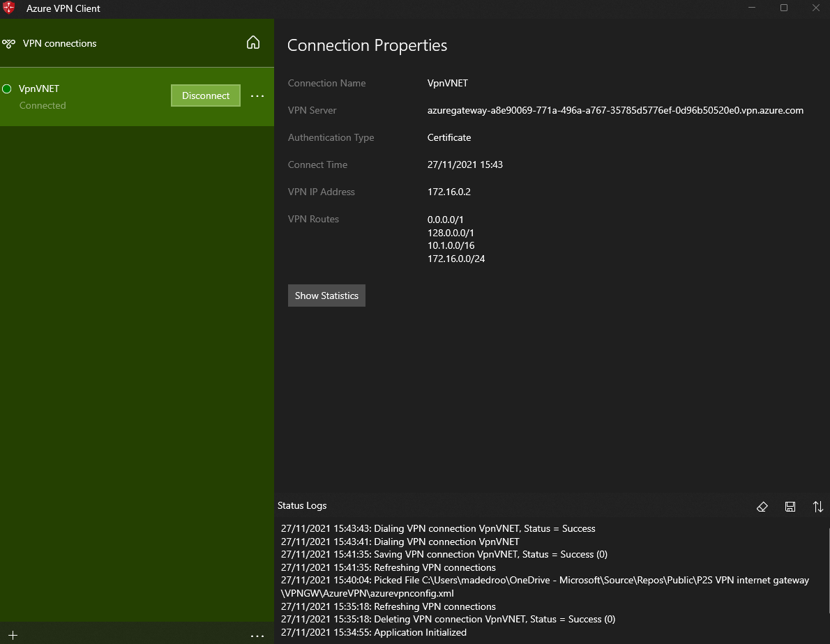Click the green connected status circle for VpnVNET
The image size is (830, 644).
(7, 89)
